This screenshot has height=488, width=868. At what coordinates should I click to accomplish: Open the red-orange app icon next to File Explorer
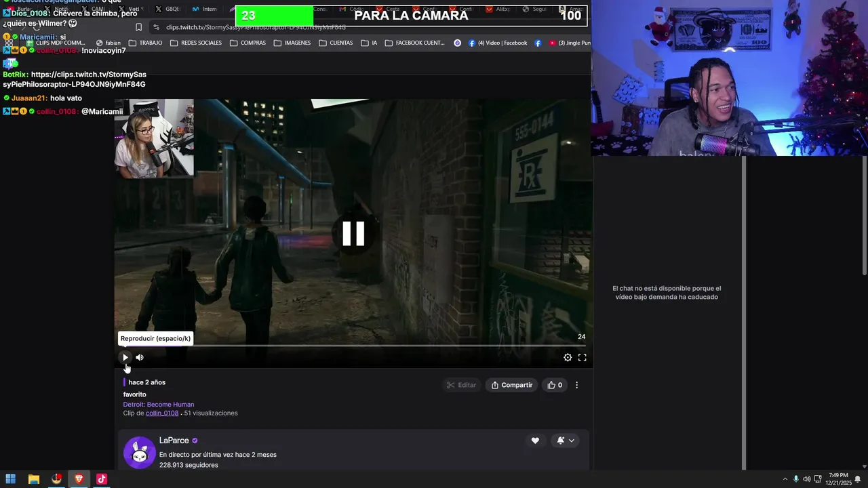click(x=56, y=479)
